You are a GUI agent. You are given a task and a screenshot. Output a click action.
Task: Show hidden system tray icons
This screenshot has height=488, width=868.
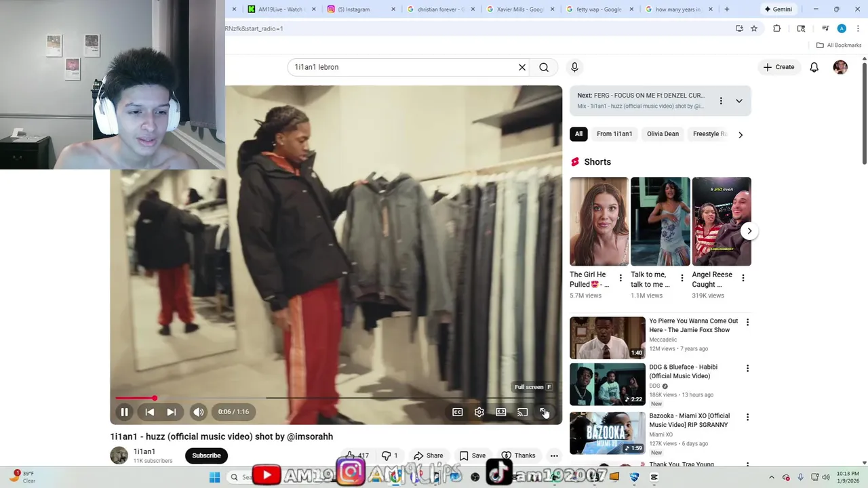(771, 477)
